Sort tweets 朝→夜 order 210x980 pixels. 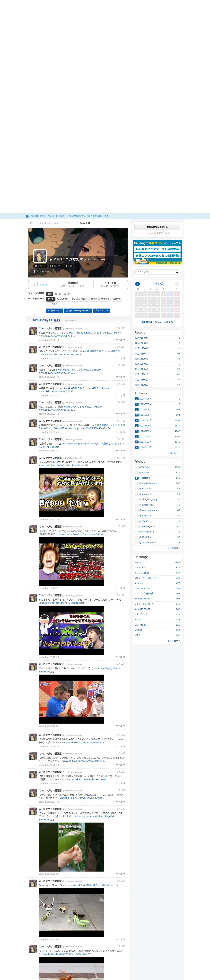pos(58,294)
